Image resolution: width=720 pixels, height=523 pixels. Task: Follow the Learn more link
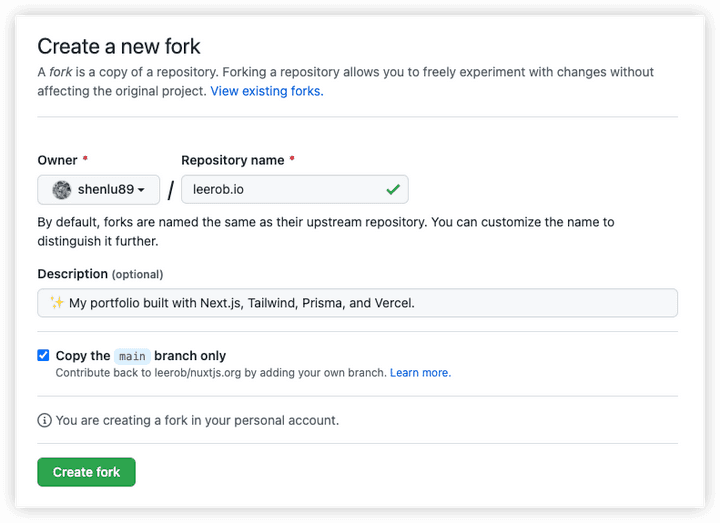[419, 373]
